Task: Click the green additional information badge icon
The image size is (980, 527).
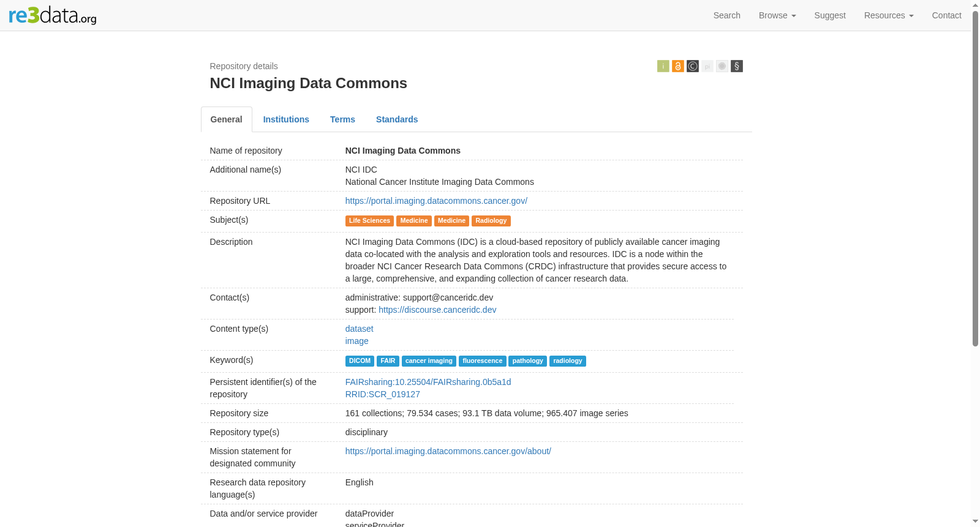Action: (663, 66)
